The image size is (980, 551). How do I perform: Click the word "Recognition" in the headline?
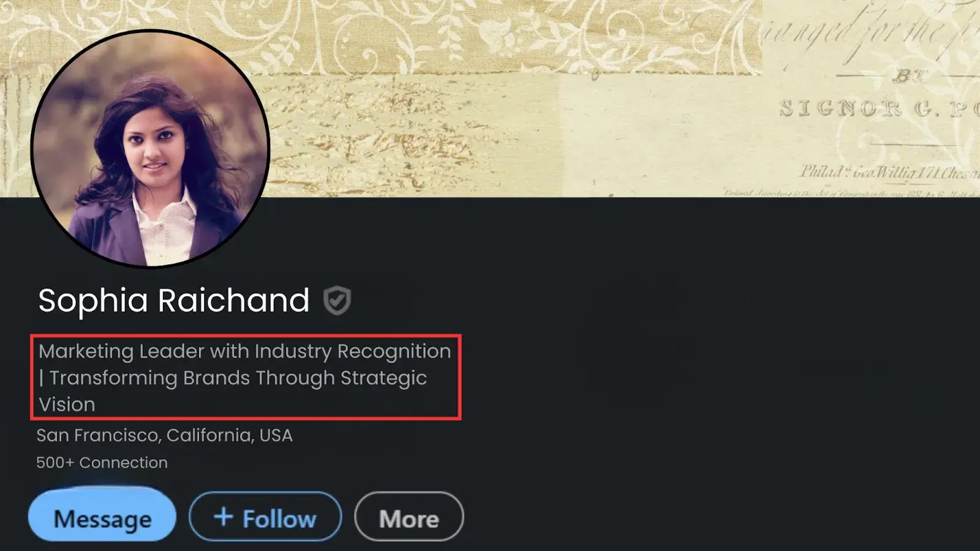[x=394, y=351]
